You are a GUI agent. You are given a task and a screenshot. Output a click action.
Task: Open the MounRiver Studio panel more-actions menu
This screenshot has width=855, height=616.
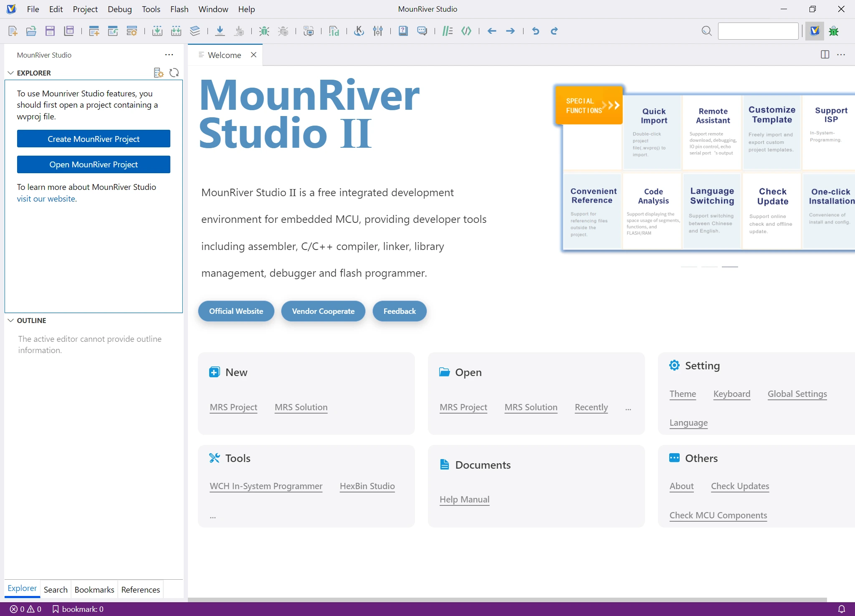(169, 55)
